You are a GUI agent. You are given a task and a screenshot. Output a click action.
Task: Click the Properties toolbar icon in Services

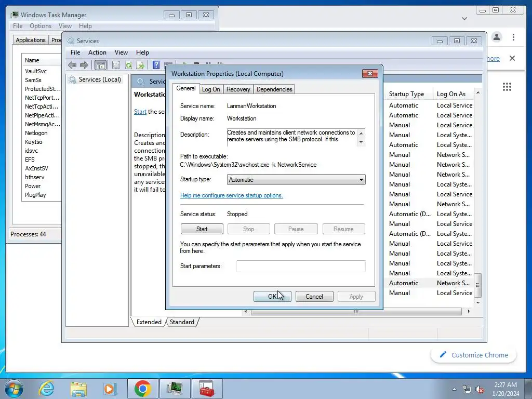tap(116, 65)
